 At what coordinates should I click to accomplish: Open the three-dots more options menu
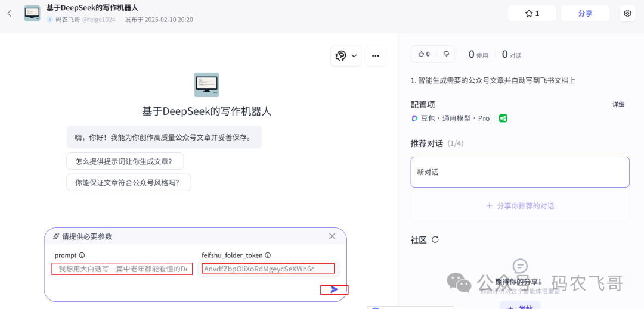[x=376, y=56]
